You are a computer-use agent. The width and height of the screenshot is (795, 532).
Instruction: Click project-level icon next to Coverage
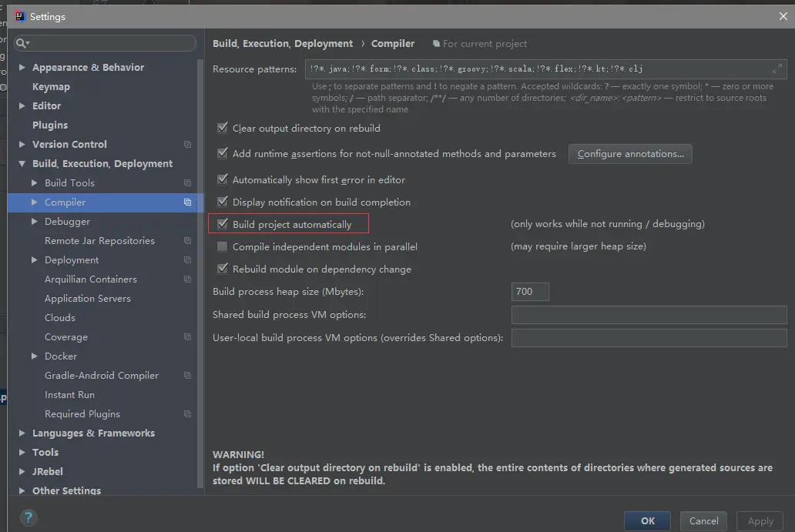(187, 337)
